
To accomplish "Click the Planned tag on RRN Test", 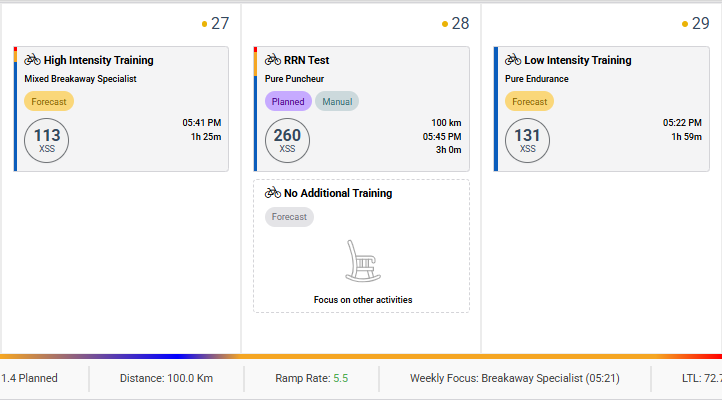I will 288,101.
